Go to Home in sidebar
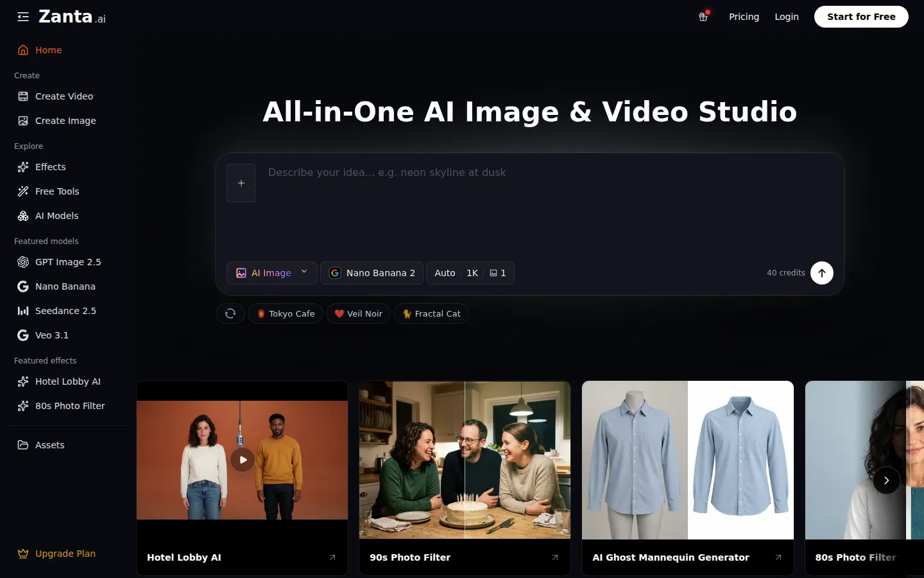 point(68,50)
